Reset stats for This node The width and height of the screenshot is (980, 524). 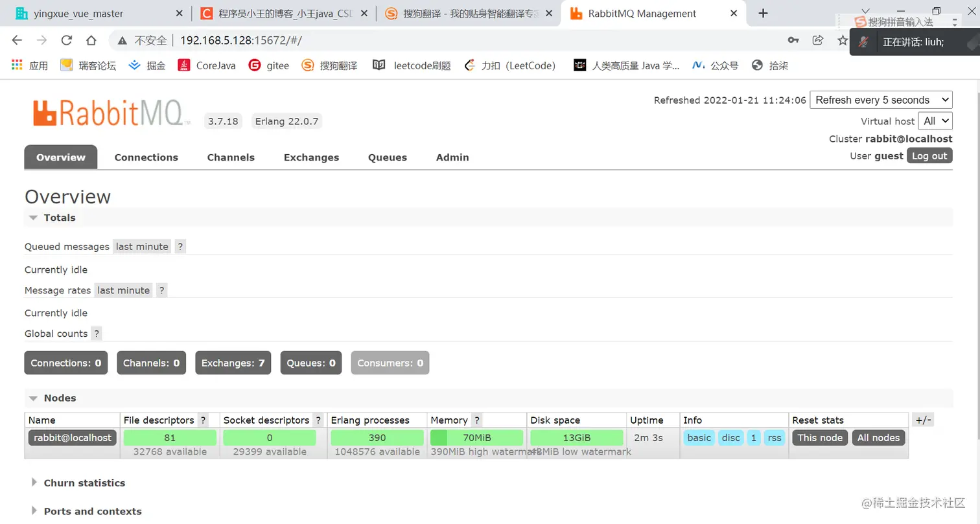point(820,437)
